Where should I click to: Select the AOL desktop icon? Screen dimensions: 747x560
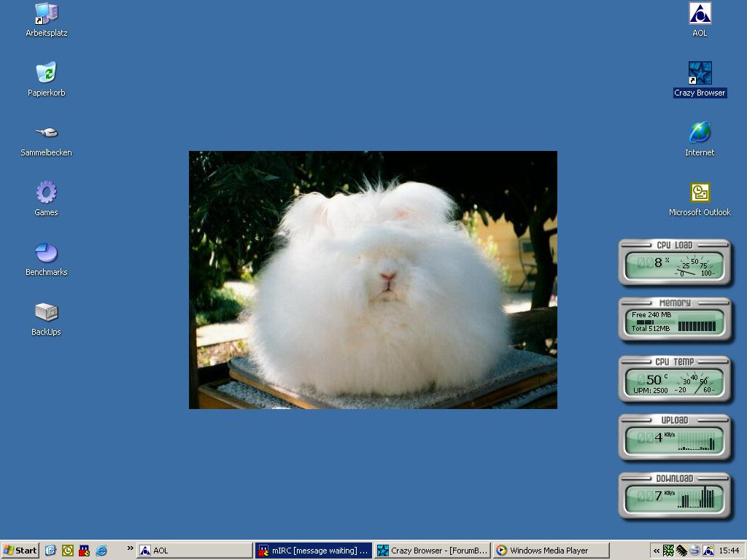pos(700,20)
